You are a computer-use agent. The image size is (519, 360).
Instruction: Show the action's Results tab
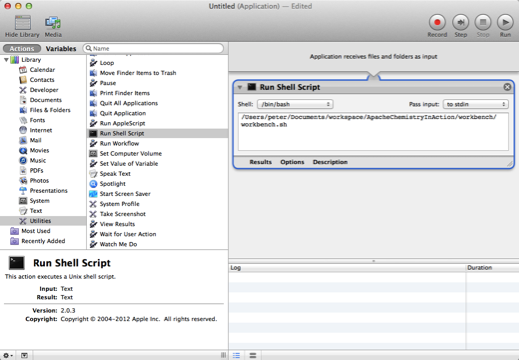pyautogui.click(x=260, y=162)
